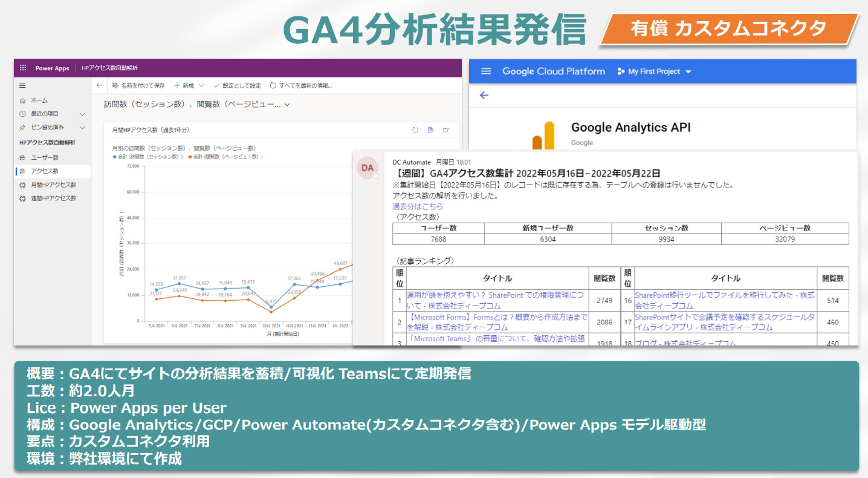
Task: Click the pin icon beside ピン留め済み
Action: point(22,128)
